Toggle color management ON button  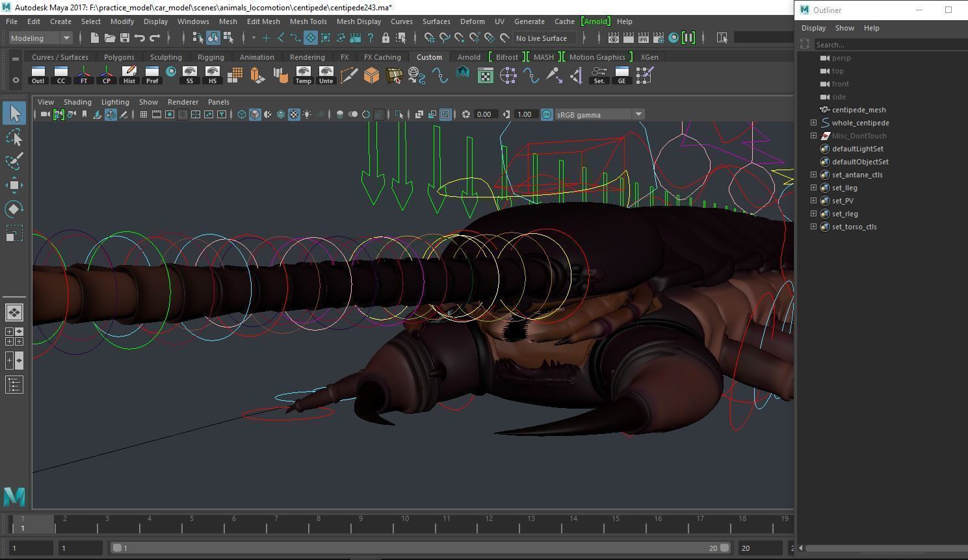tap(547, 114)
